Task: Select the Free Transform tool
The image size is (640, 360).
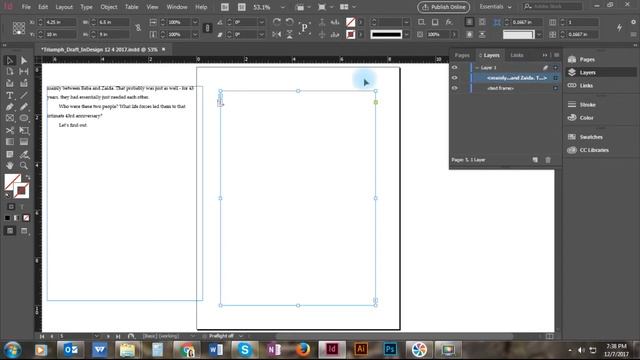Action: pyautogui.click(x=24, y=131)
